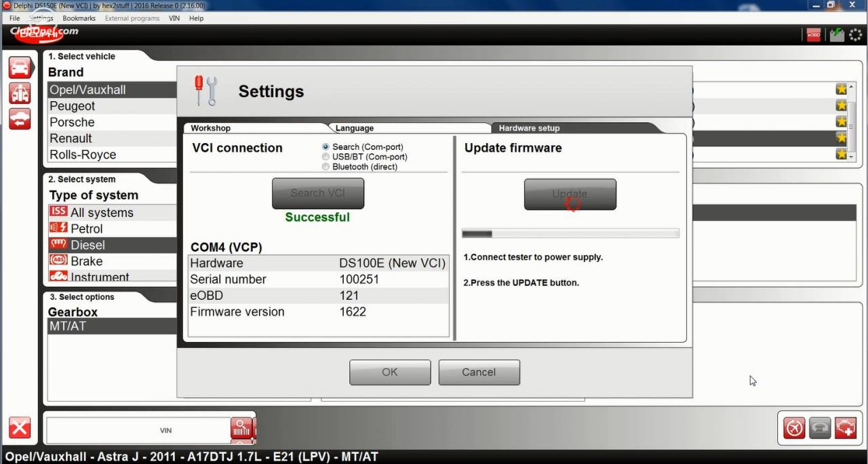Click the Hardware value DS100E (New VCI)
Image resolution: width=868 pixels, height=464 pixels.
(x=393, y=263)
